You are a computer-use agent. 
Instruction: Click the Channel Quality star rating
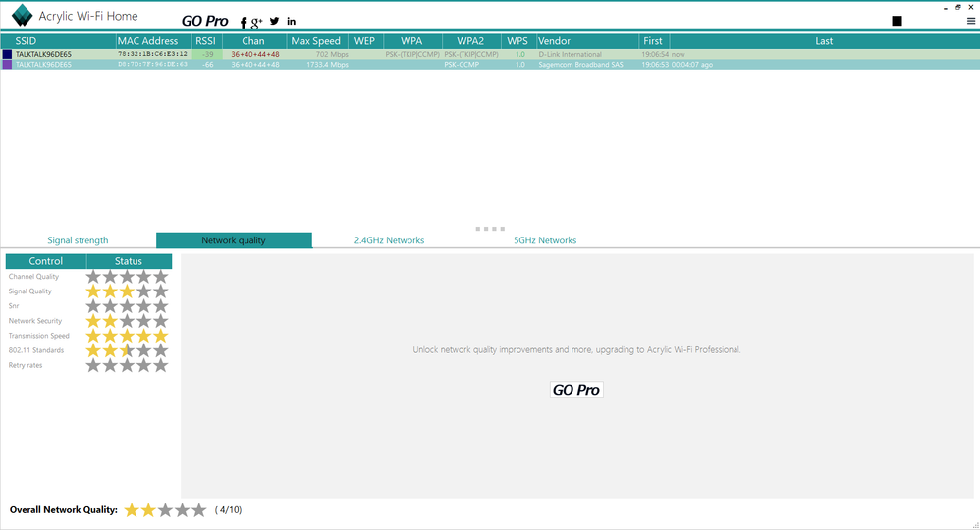127,276
